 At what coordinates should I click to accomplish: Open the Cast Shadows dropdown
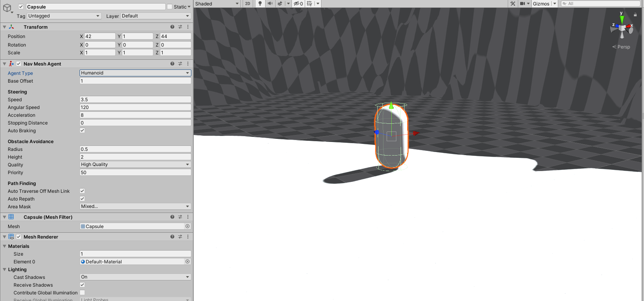(x=135, y=277)
